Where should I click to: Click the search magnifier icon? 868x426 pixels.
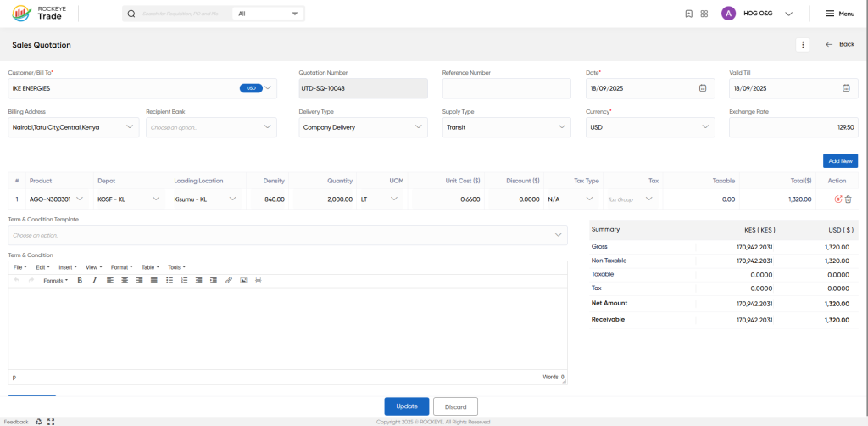[x=131, y=14]
